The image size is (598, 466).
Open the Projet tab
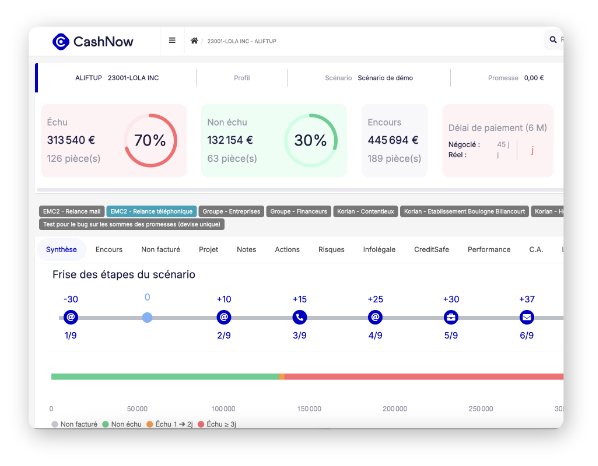tap(208, 249)
